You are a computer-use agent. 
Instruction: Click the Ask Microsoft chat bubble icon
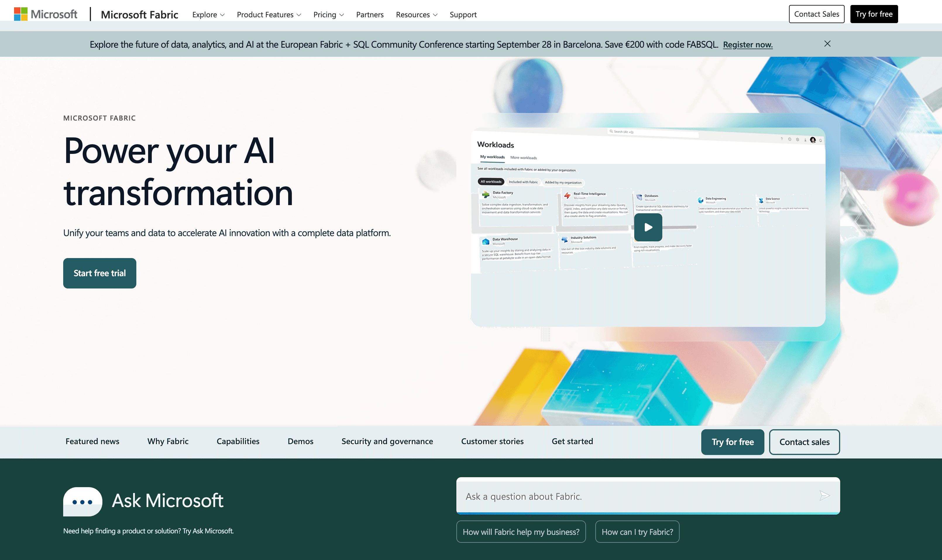[x=82, y=501]
